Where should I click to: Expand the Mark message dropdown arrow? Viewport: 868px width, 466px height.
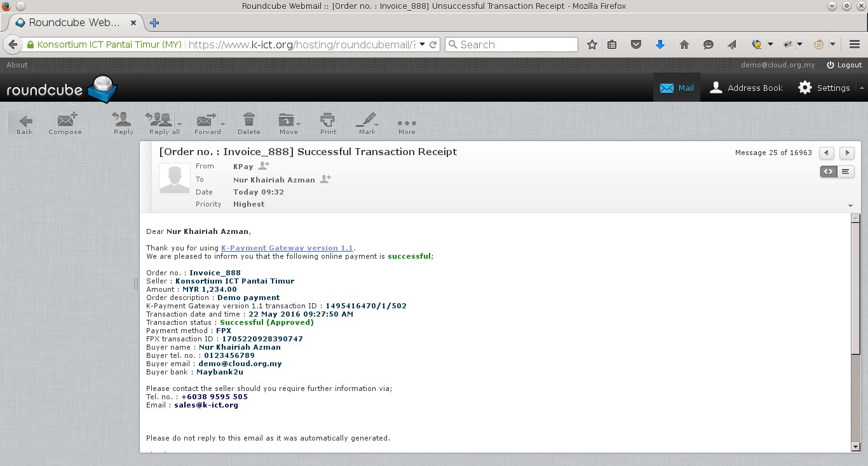377,123
